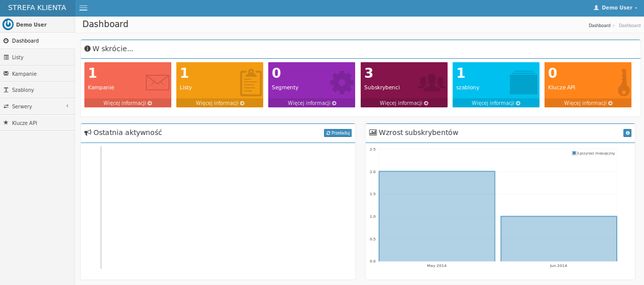Viewport: 644px width, 285px height.
Task: Click the Klucze API count number 0
Action: tap(553, 73)
